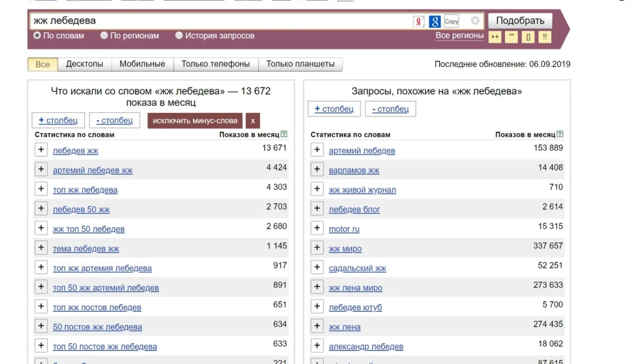The image size is (638, 364).
Task: Expand the plus next to "лебедев жж"
Action: click(41, 150)
